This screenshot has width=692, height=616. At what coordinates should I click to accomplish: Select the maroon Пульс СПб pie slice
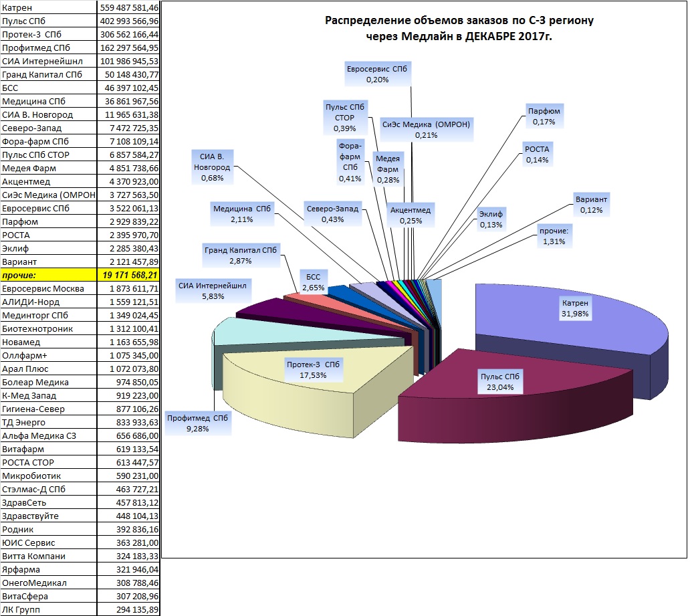click(516, 397)
